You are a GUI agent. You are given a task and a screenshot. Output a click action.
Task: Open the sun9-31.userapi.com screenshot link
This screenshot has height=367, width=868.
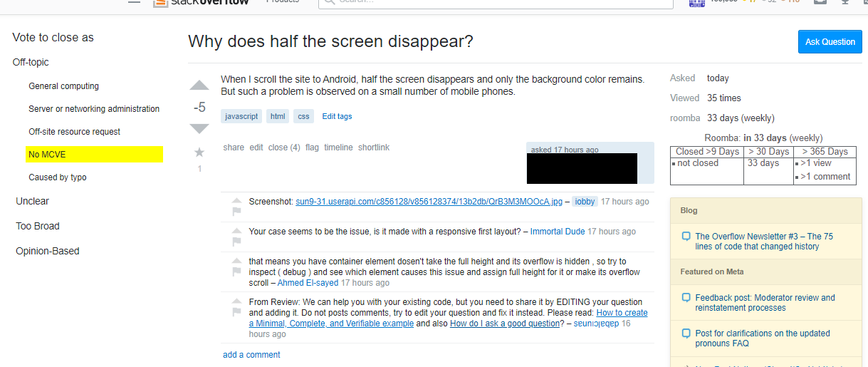[x=429, y=202]
